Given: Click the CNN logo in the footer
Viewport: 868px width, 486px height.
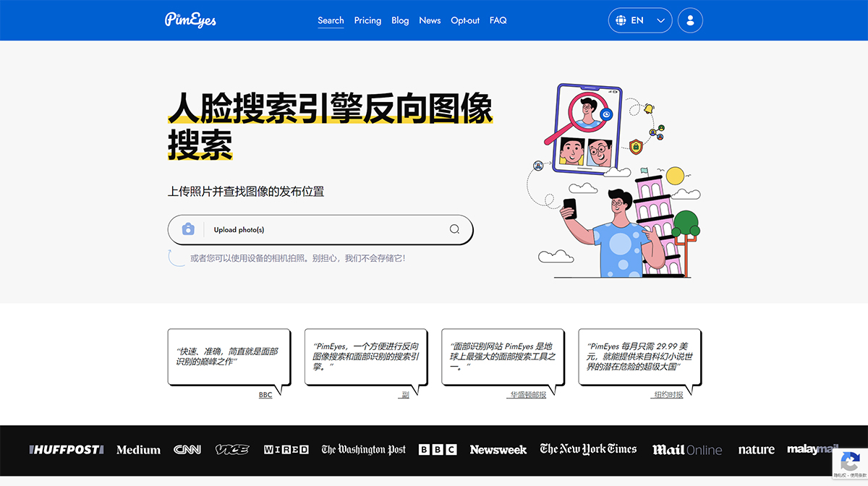Looking at the screenshot, I should [x=187, y=449].
